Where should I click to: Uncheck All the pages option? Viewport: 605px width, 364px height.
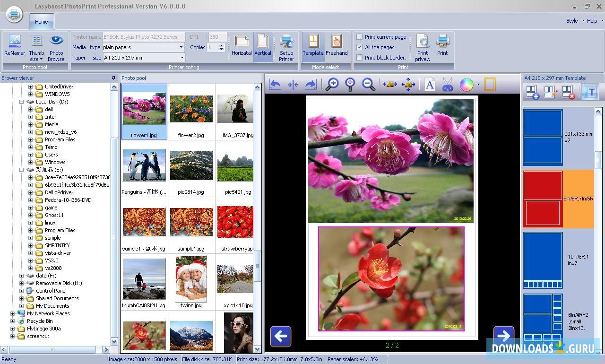point(360,47)
